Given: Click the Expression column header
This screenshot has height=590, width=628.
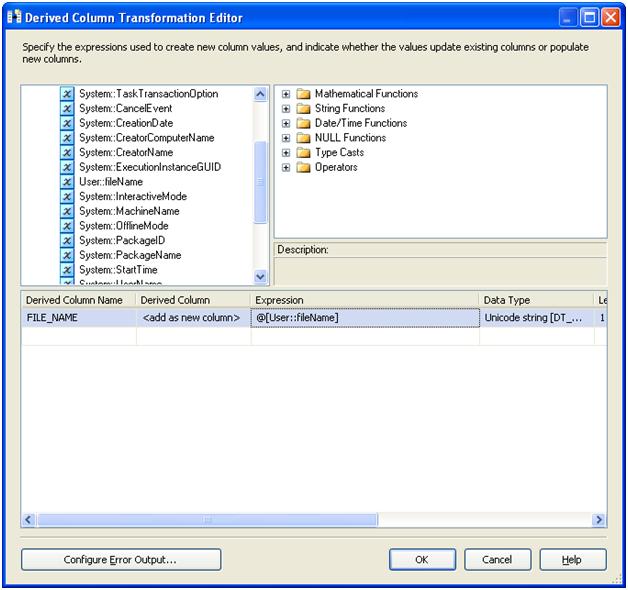Looking at the screenshot, I should [365, 300].
